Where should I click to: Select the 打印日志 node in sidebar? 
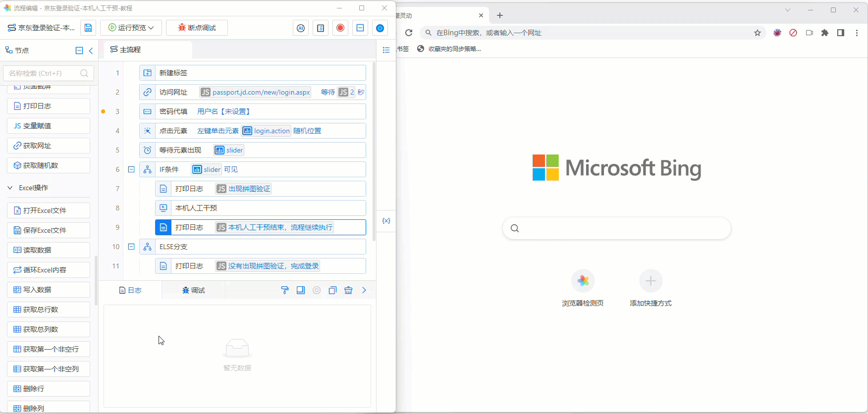click(x=49, y=106)
